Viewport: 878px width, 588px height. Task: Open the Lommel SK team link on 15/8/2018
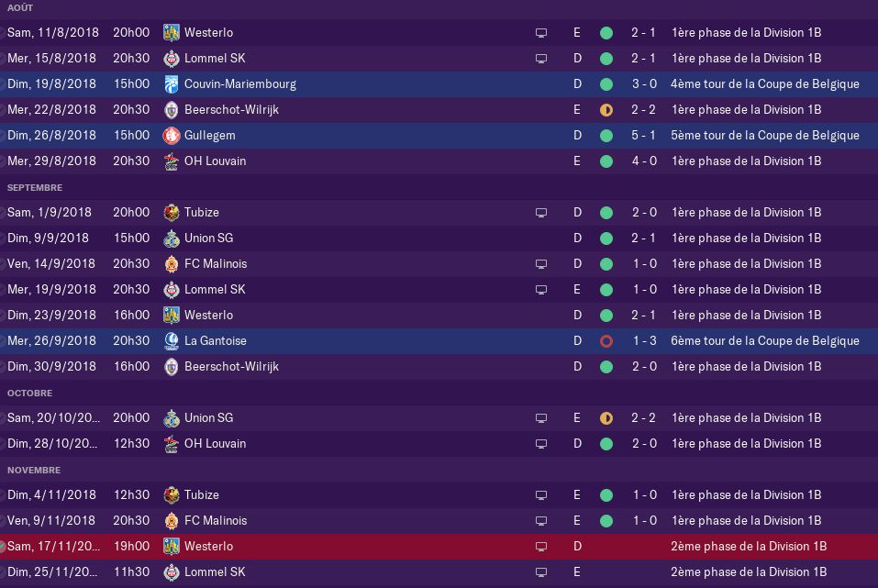pyautogui.click(x=215, y=58)
